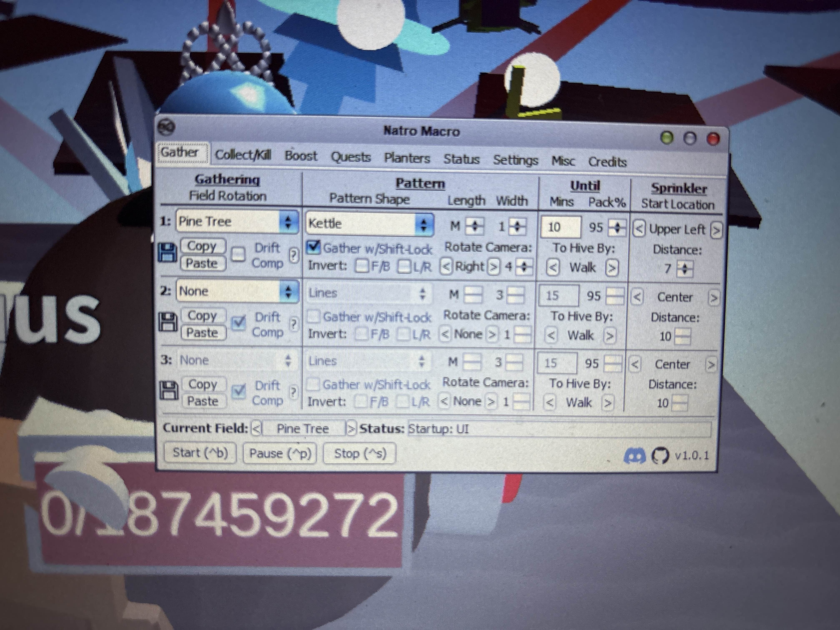Viewport: 840px width, 630px height.
Task: Click Drift Comp help question mark, field 1
Action: (x=294, y=255)
